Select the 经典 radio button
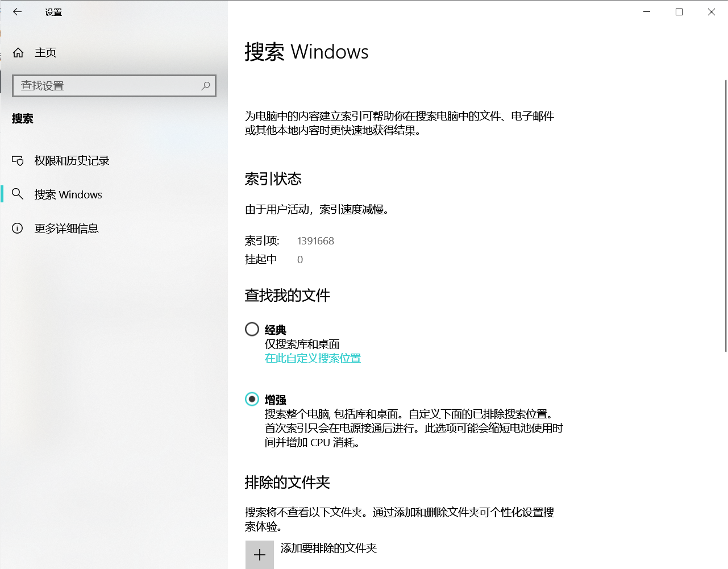This screenshot has height=569, width=728. point(252,329)
